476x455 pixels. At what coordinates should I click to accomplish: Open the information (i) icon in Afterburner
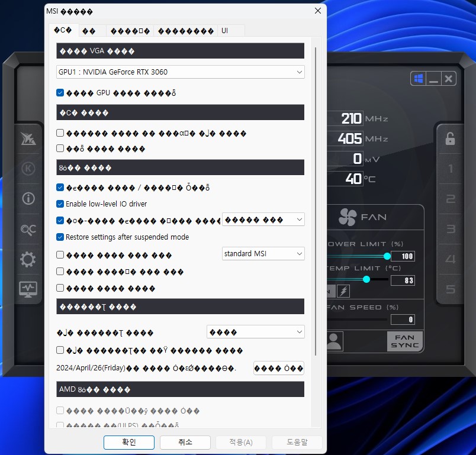click(28, 199)
